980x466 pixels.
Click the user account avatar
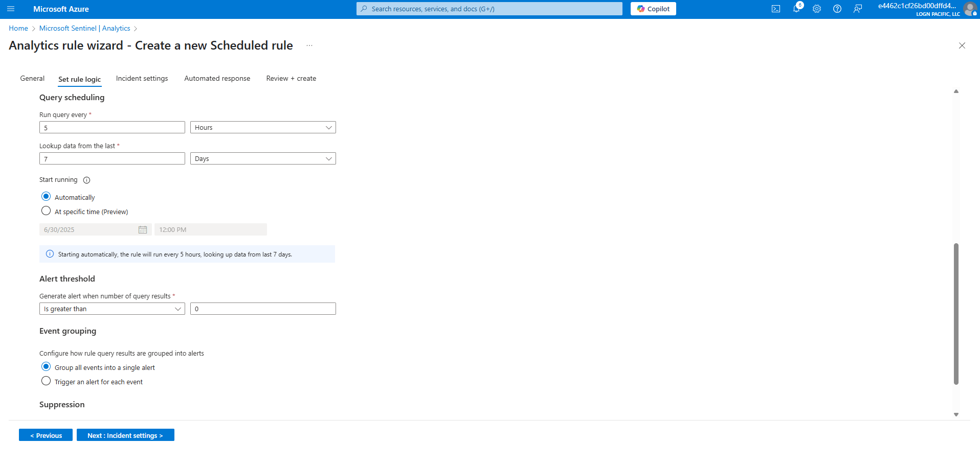pyautogui.click(x=970, y=9)
